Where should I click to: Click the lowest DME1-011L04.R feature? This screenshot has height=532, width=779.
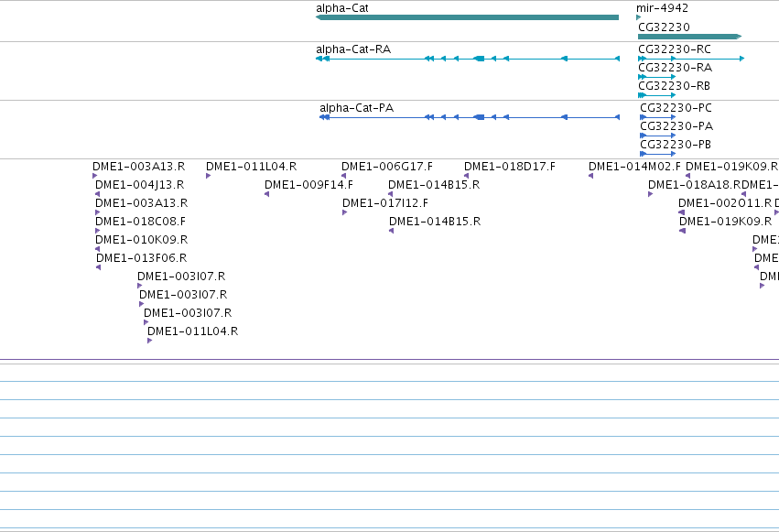point(149,341)
